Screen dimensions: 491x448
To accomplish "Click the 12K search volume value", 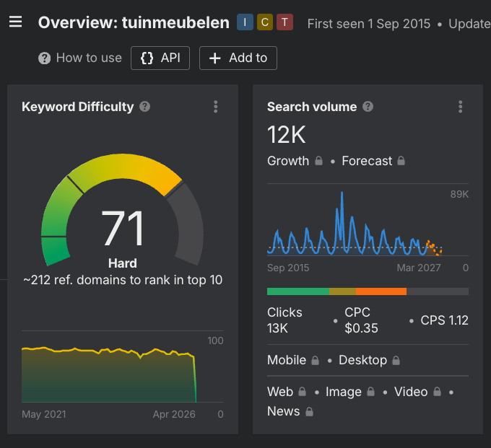I will click(x=286, y=134).
